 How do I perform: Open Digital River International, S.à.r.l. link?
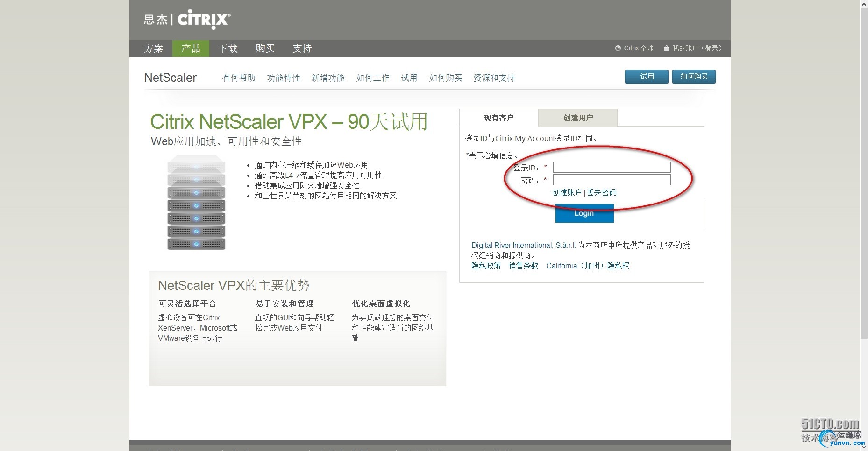tap(523, 245)
